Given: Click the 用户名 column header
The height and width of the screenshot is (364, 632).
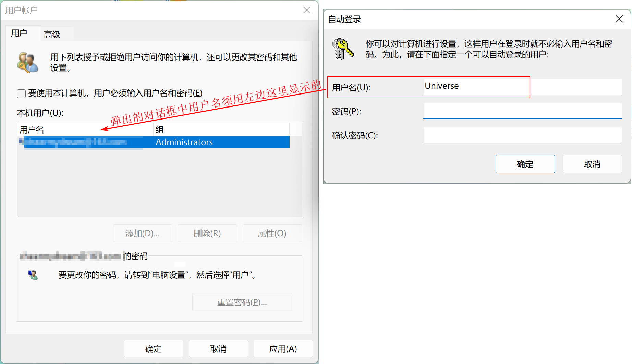Looking at the screenshot, I should click(x=85, y=130).
